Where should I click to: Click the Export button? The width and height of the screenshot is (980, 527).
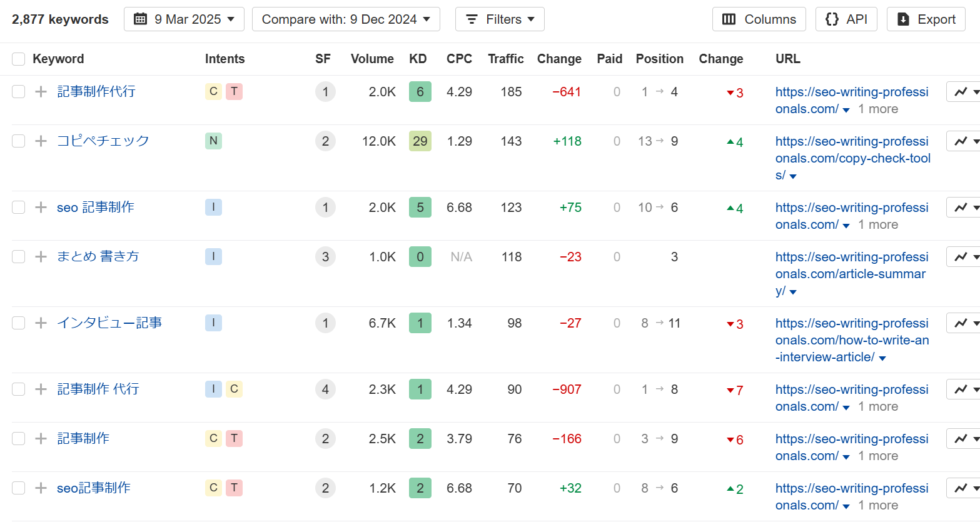coord(926,19)
